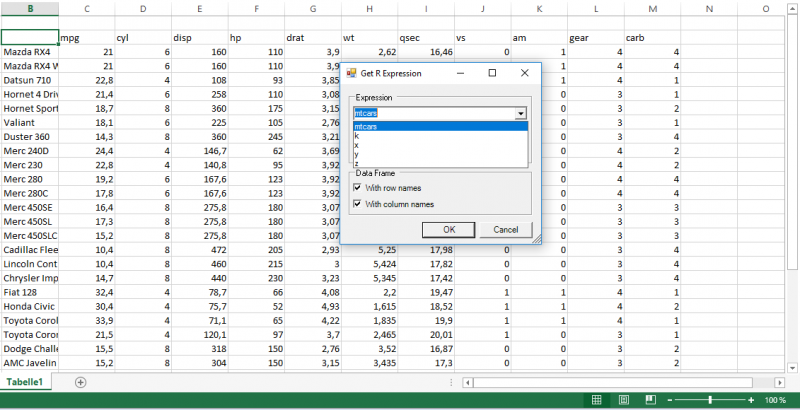The height and width of the screenshot is (410, 800).
Task: Click Cancel in Get R Expression dialog
Action: coord(506,229)
